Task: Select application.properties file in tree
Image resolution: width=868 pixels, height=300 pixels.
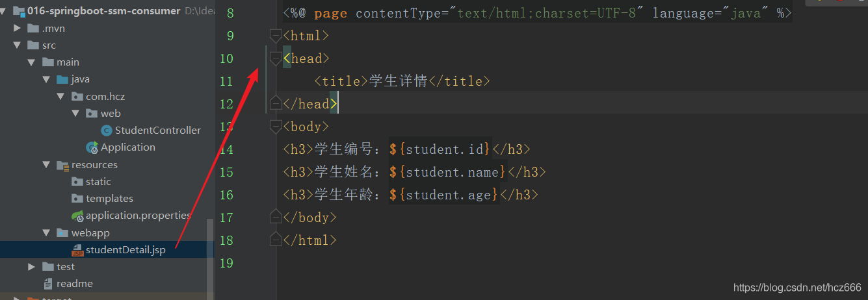Action: point(138,216)
